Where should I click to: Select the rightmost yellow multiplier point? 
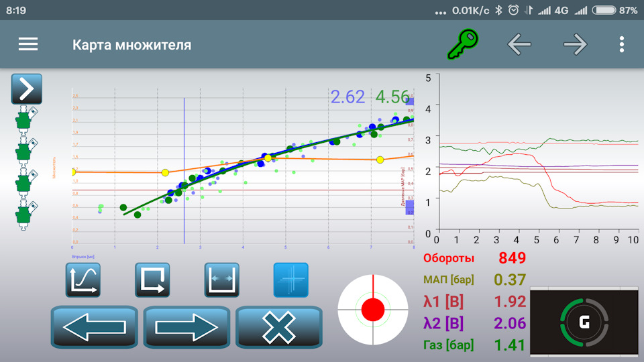pos(380,160)
